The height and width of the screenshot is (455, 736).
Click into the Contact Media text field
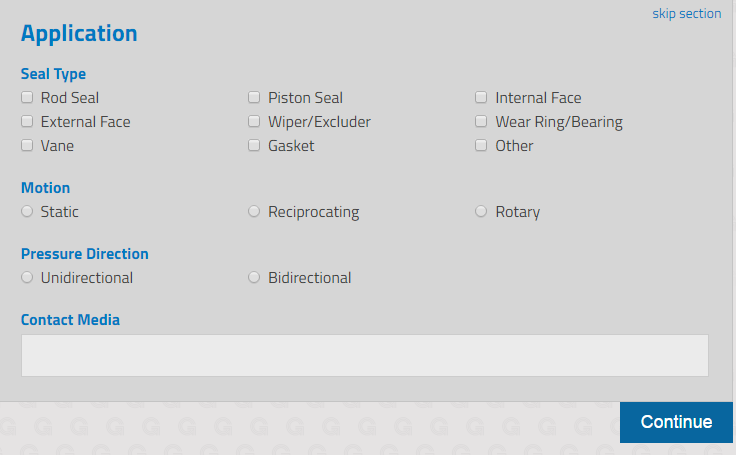pos(364,355)
